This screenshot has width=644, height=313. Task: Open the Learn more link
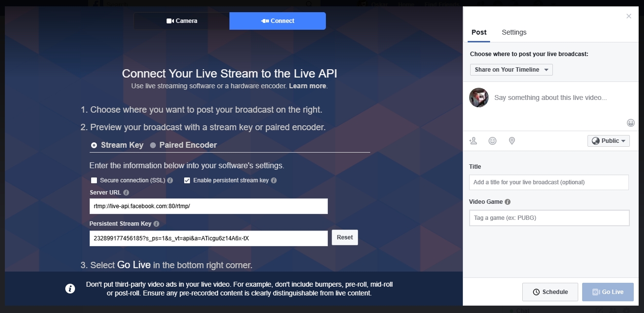point(307,86)
